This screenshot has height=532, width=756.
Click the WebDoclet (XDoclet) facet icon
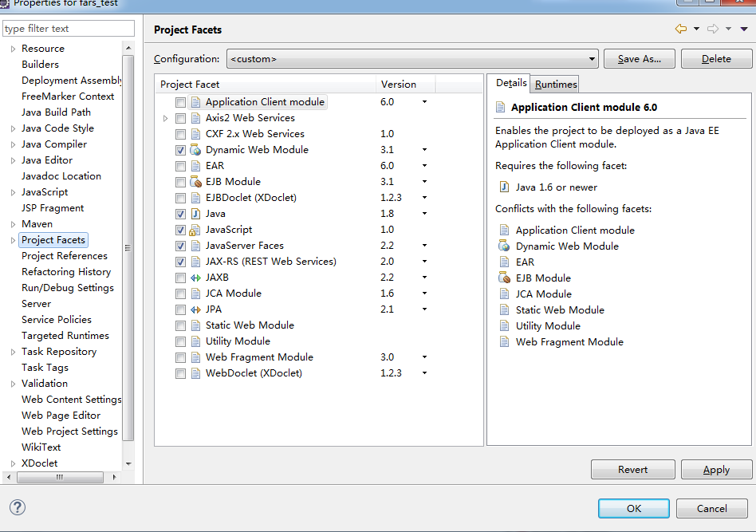tap(195, 373)
